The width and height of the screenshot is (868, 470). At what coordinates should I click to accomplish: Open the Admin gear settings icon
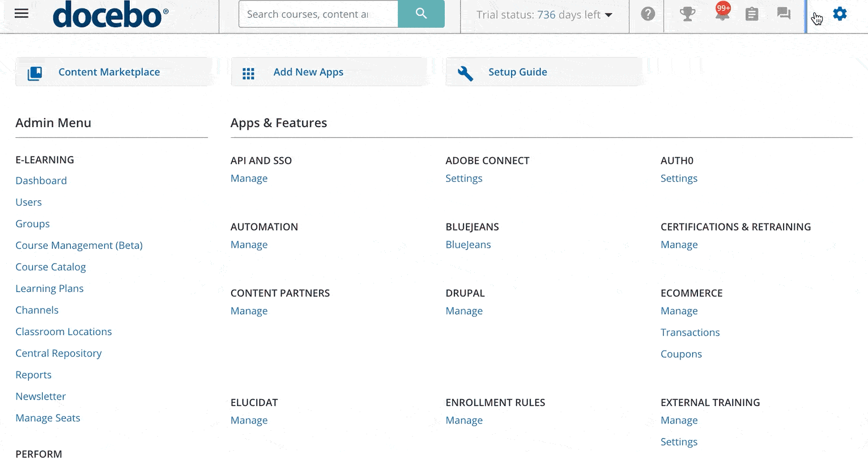click(840, 14)
